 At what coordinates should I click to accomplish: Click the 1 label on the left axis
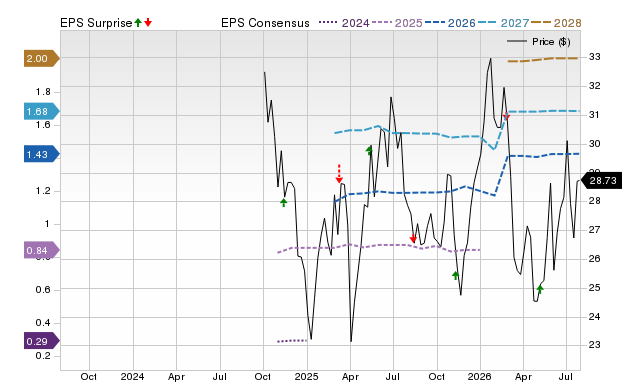coord(47,224)
